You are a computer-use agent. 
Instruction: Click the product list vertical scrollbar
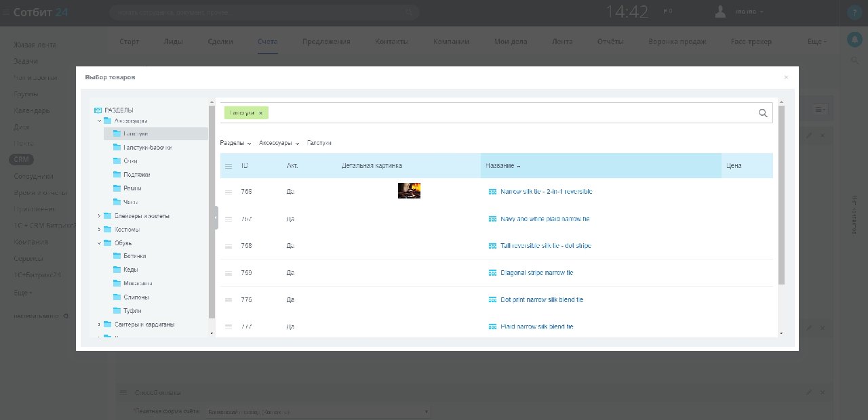[x=781, y=195]
